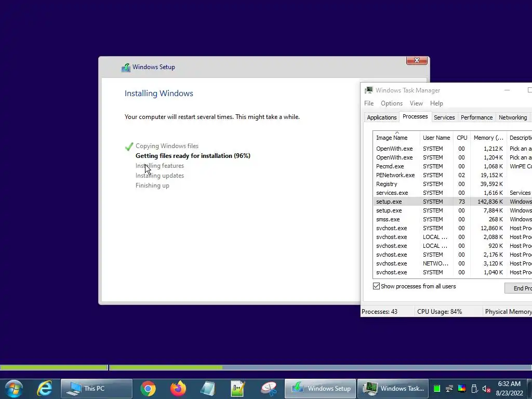The height and width of the screenshot is (399, 532).
Task: Minimize the Windows Task Manager window
Action: pyautogui.click(x=507, y=90)
